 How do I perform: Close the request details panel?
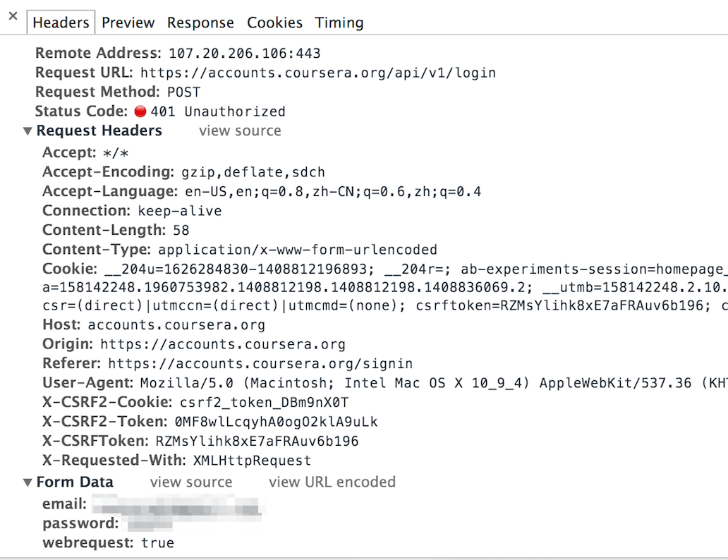(13, 16)
